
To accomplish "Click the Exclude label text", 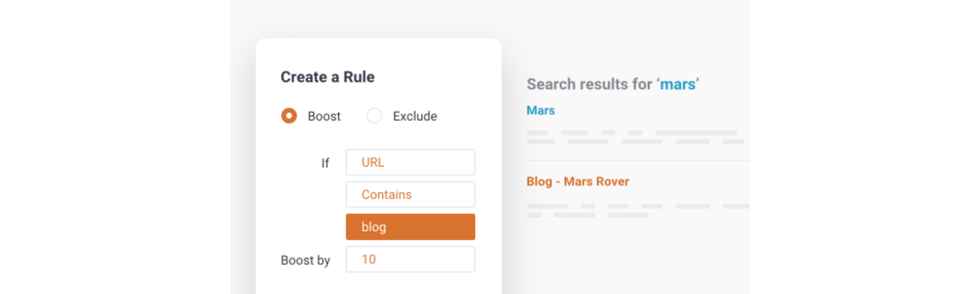I will pos(415,116).
